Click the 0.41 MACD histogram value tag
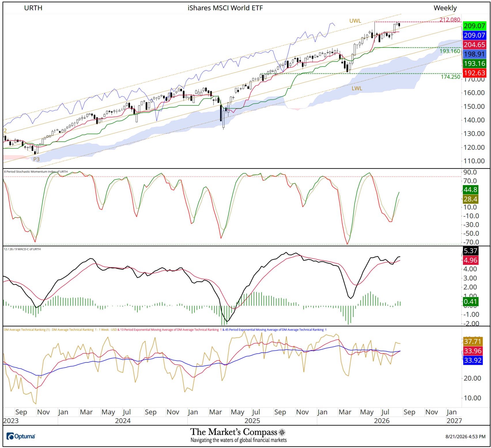Image resolution: width=491 pixels, height=448 pixels. (470, 302)
